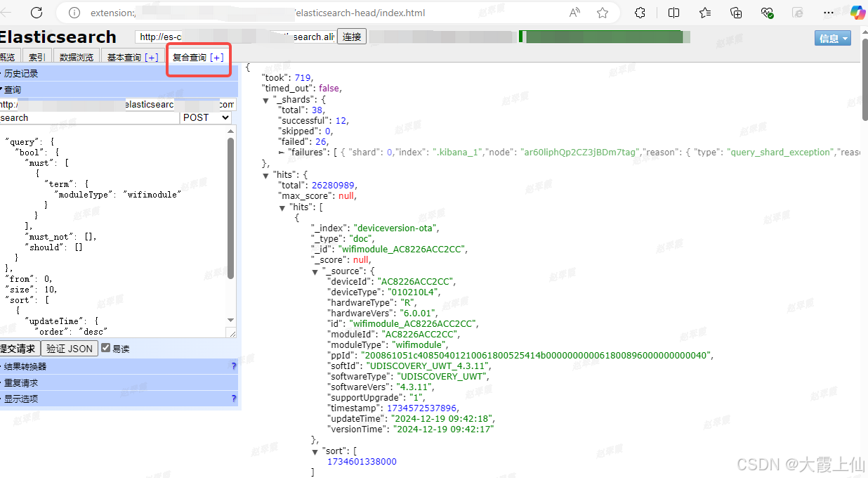Image resolution: width=868 pixels, height=478 pixels.
Task: Click the query editor vertical scrollbar
Action: (231, 207)
